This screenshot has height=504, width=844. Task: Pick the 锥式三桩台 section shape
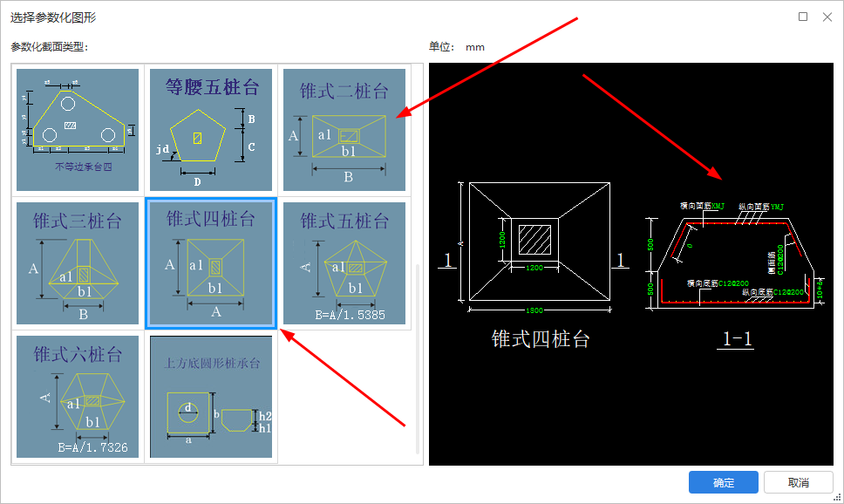(78, 263)
